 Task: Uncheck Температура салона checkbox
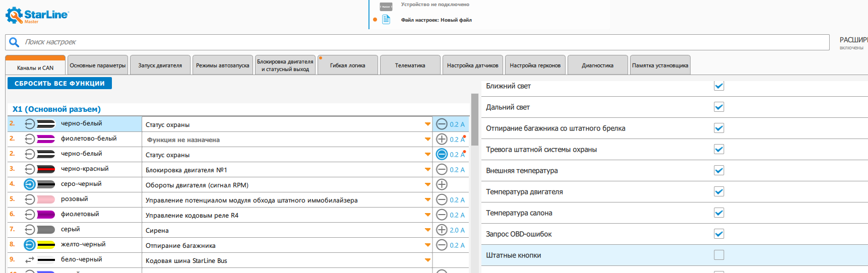719,213
